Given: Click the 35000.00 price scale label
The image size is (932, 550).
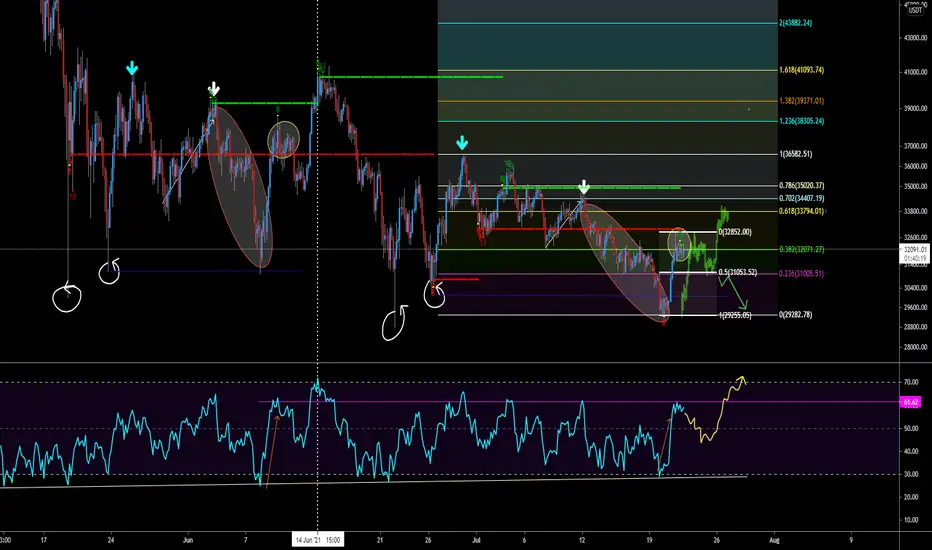Looking at the screenshot, I should [x=915, y=187].
